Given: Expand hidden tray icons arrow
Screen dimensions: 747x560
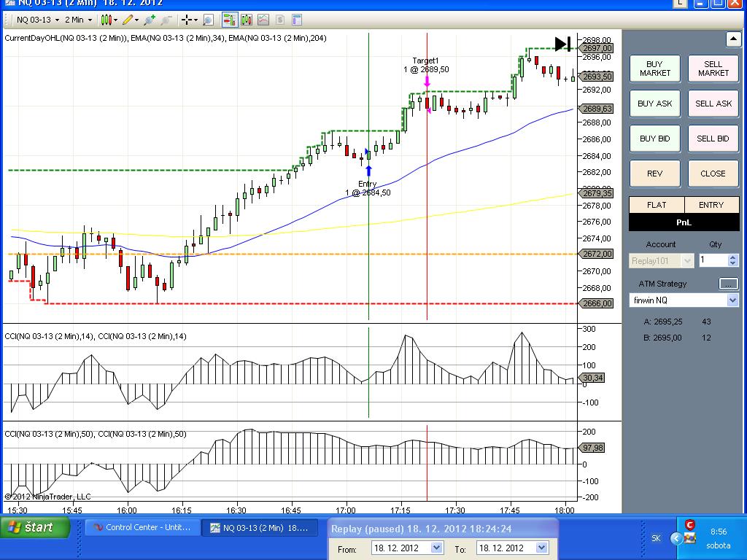Looking at the screenshot, I should (x=676, y=539).
